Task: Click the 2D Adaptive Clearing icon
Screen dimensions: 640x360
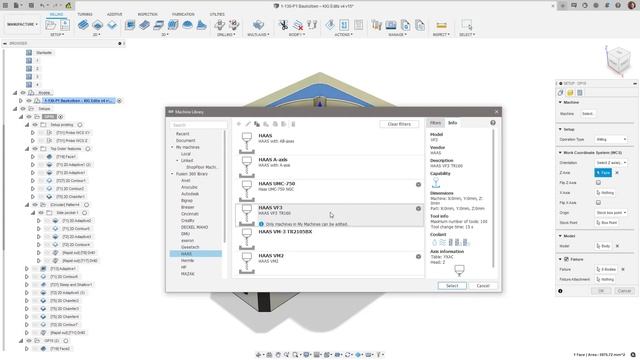Action: pyautogui.click(x=83, y=25)
